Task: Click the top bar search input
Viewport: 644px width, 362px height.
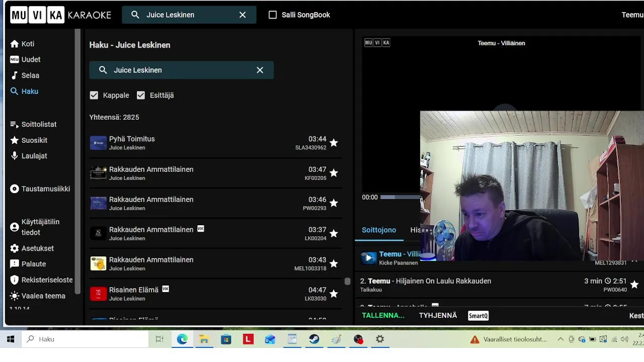Action: pos(189,15)
